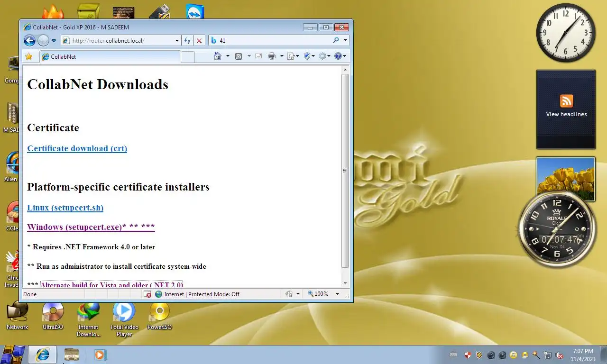Open the PowerISO desktop shortcut
607x364 pixels.
pos(159,316)
